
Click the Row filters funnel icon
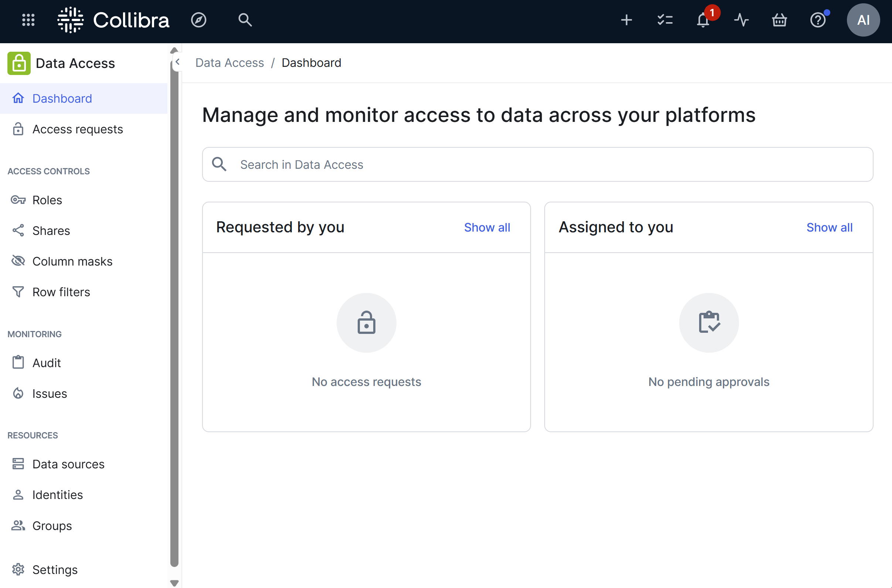point(18,292)
